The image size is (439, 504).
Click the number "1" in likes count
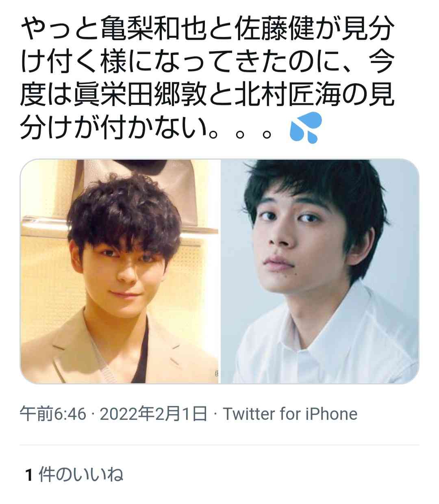[28, 475]
